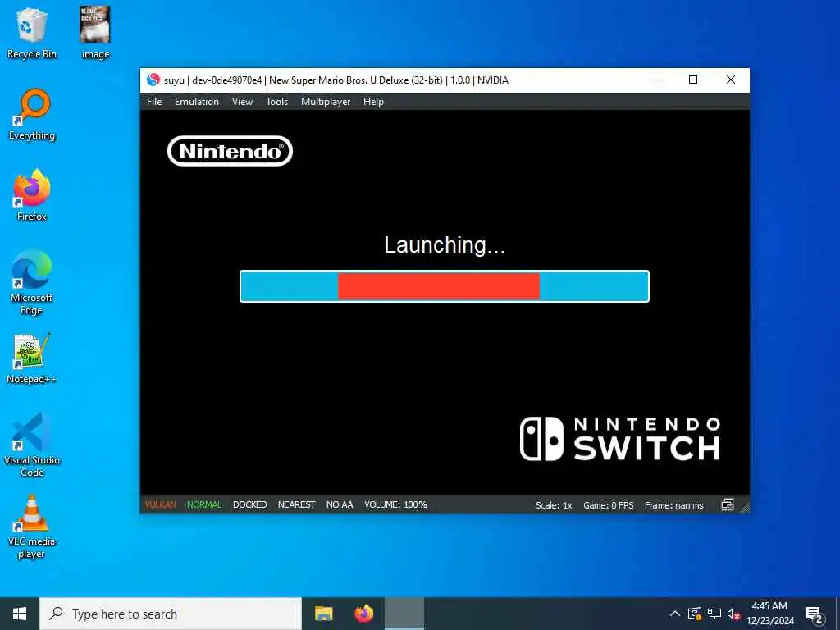Open the Multiplayer menu
840x630 pixels.
point(326,101)
